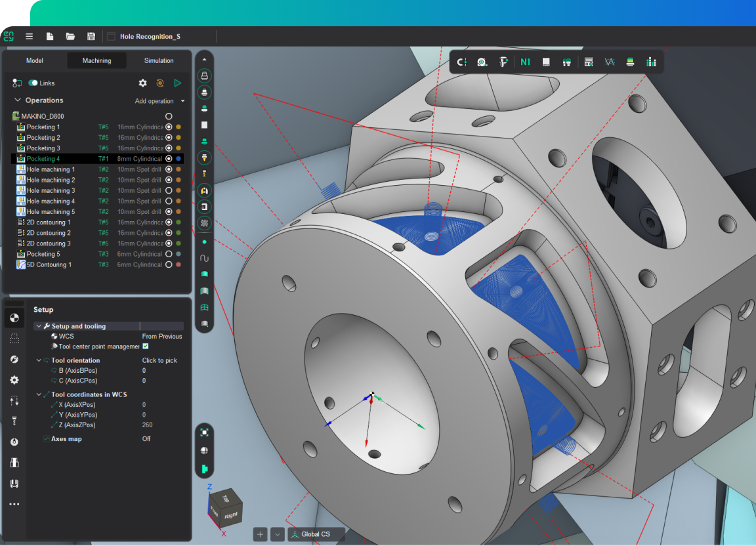756x546 pixels.
Task: Toggle the Hole machining 3 enable circle
Action: coord(169,190)
